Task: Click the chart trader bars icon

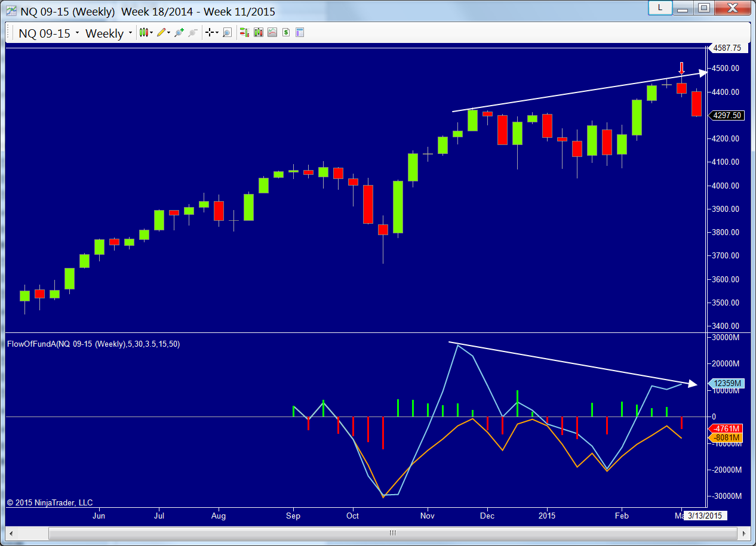Action: click(x=245, y=32)
